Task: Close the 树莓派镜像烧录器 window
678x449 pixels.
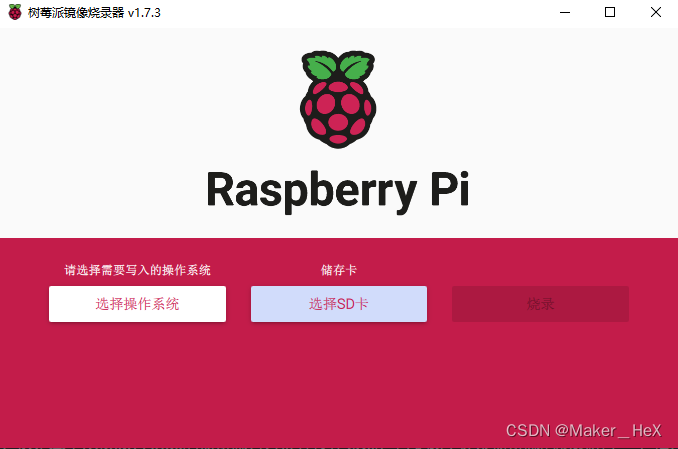Action: point(656,13)
